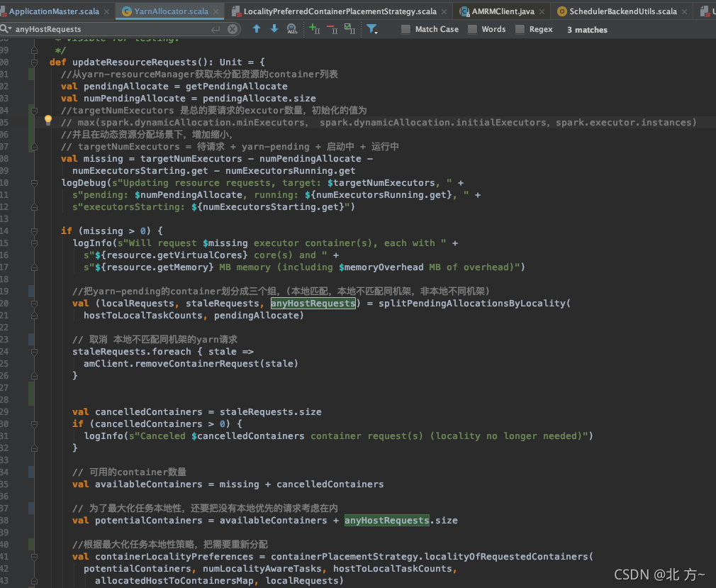
Task: Click 'numExecutorsStarting.get' in missing calculation
Action: point(140,171)
